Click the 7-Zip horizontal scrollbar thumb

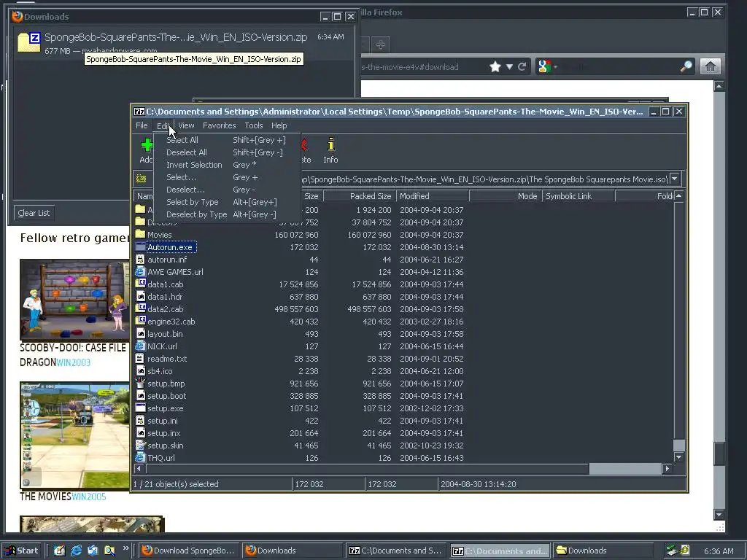coord(624,469)
